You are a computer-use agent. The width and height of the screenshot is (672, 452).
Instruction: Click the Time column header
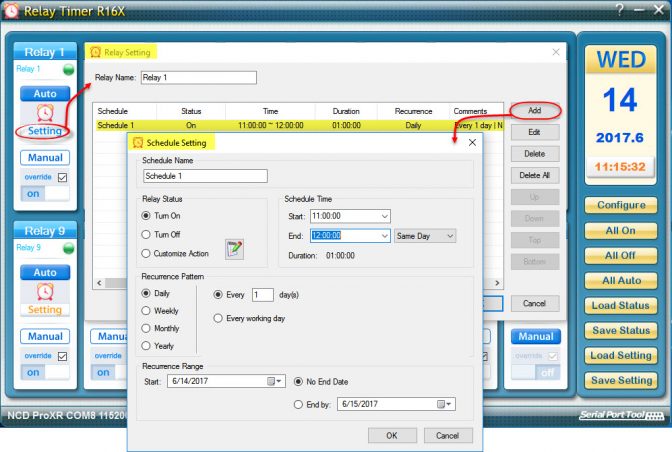(x=270, y=111)
